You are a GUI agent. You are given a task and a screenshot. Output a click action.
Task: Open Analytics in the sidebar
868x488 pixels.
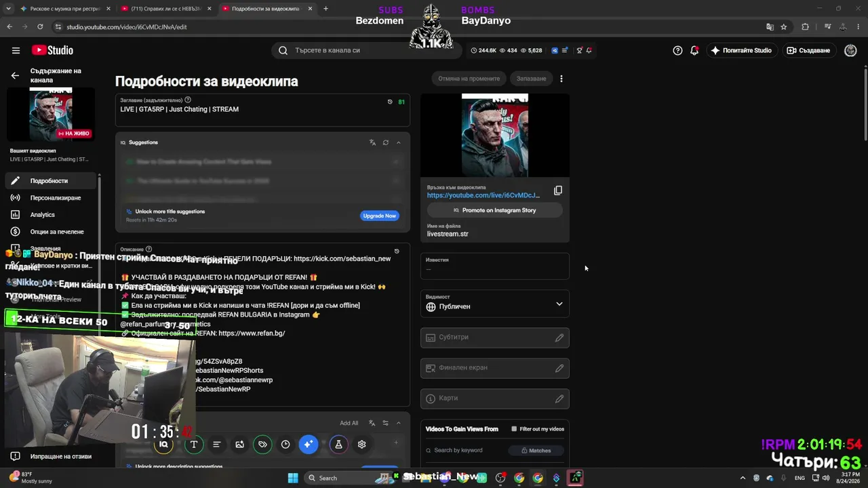click(52, 215)
